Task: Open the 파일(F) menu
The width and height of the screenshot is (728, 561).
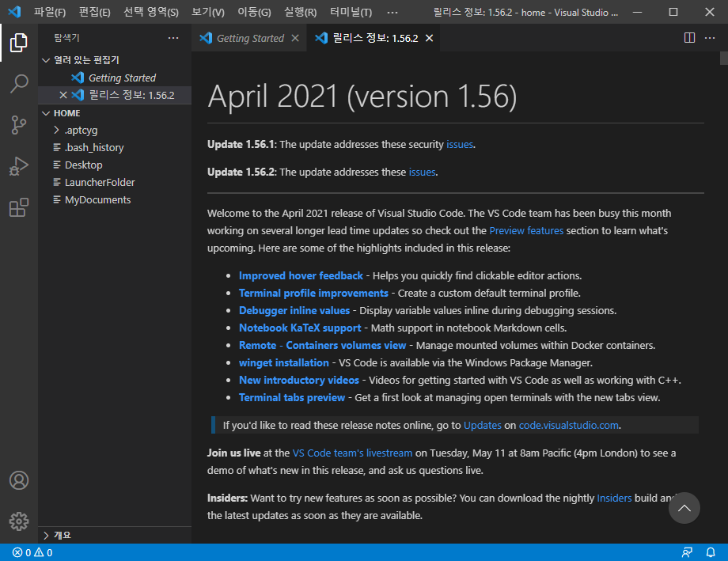Action: tap(50, 12)
